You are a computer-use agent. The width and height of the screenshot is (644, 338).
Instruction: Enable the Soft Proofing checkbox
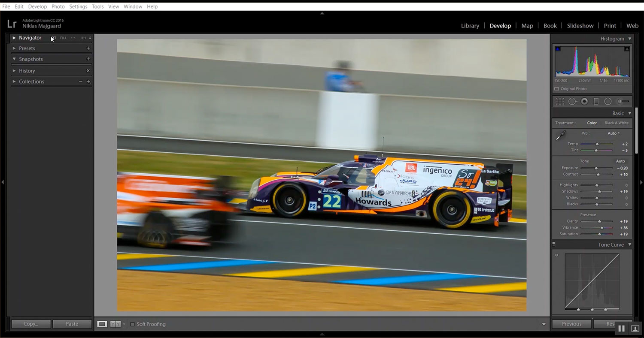point(132,324)
